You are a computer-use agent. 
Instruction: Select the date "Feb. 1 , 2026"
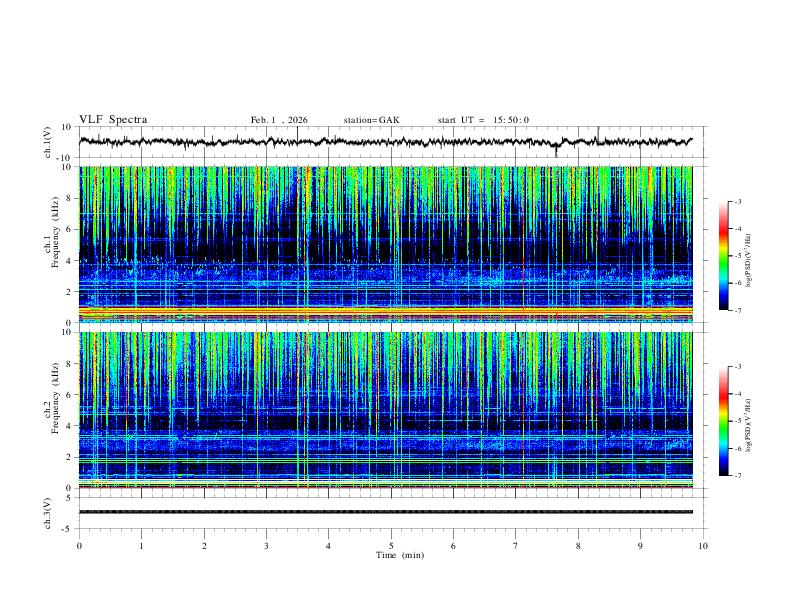click(279, 120)
